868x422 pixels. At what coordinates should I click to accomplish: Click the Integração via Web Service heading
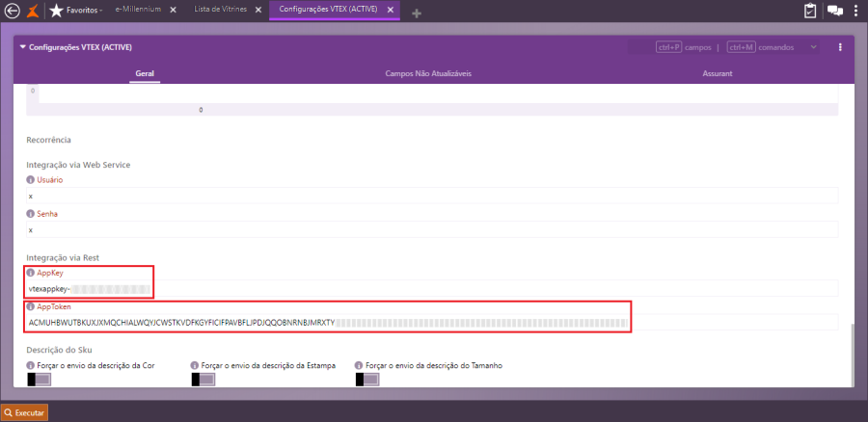[x=78, y=164]
